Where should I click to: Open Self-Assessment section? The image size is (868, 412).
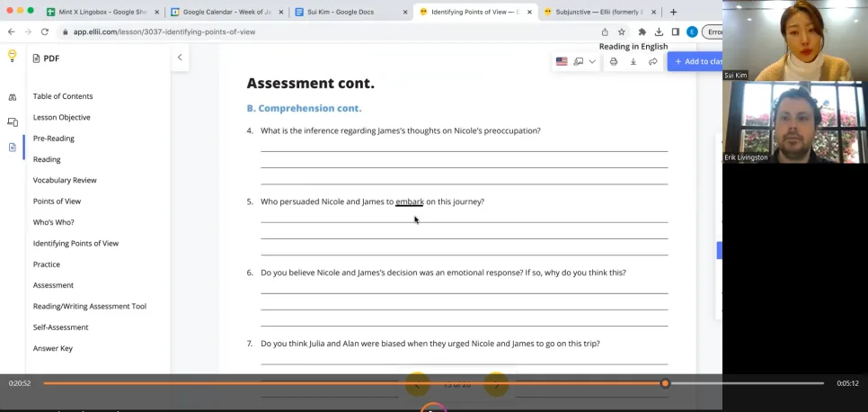click(x=60, y=327)
